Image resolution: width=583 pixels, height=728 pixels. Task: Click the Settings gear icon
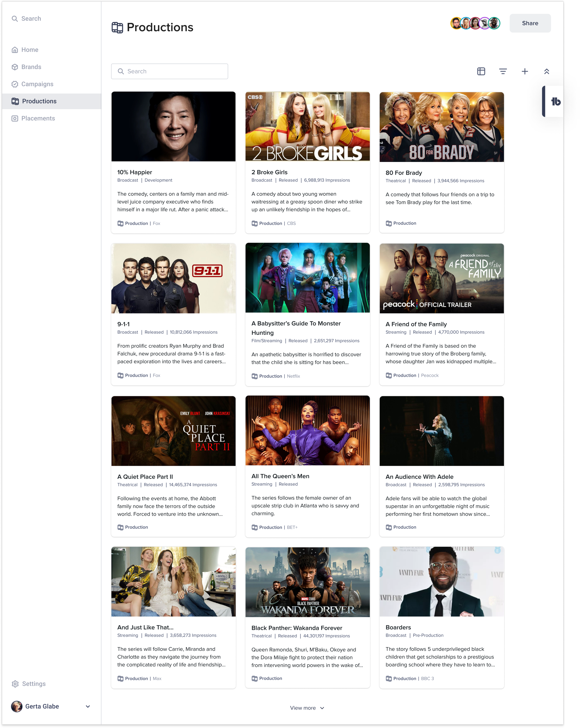(x=15, y=684)
